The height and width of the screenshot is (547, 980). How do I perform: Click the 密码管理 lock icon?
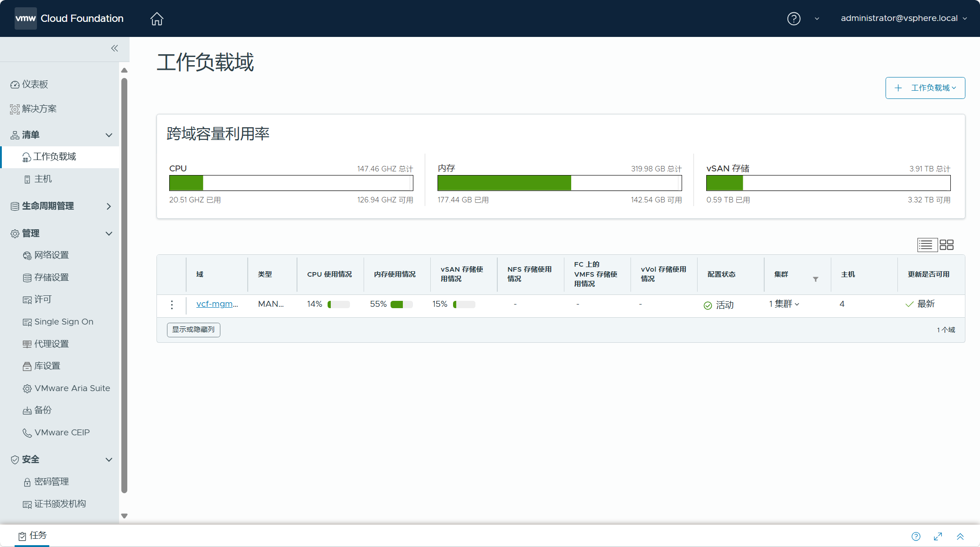pos(27,482)
